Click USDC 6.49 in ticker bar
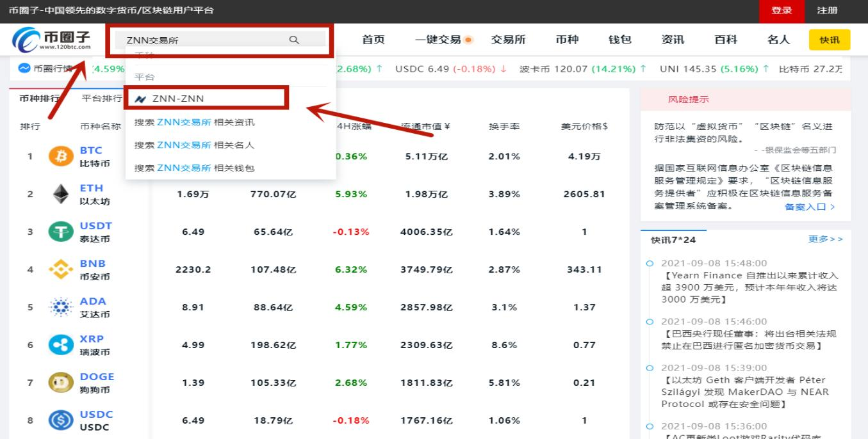Screen dimensions: 868x439 (x=422, y=69)
